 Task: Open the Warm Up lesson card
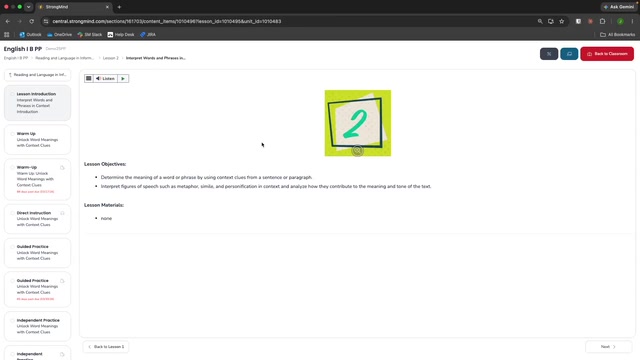(37, 140)
